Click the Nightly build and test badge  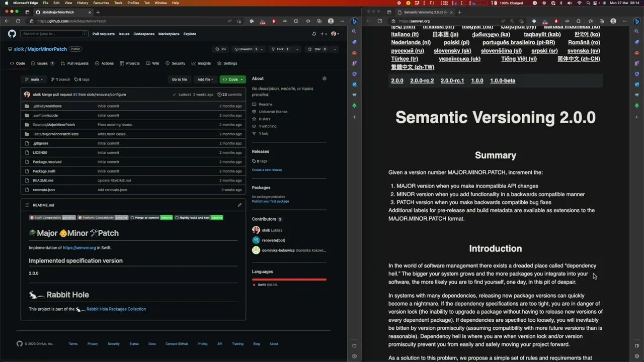point(199,218)
